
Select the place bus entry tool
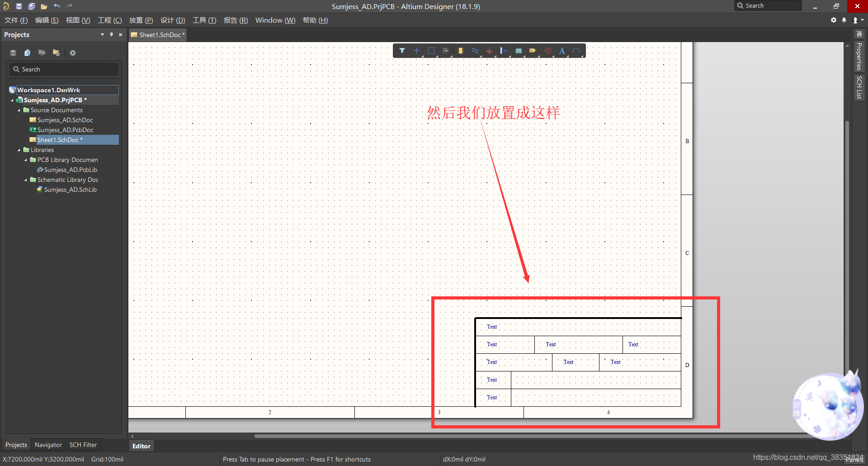click(x=504, y=51)
